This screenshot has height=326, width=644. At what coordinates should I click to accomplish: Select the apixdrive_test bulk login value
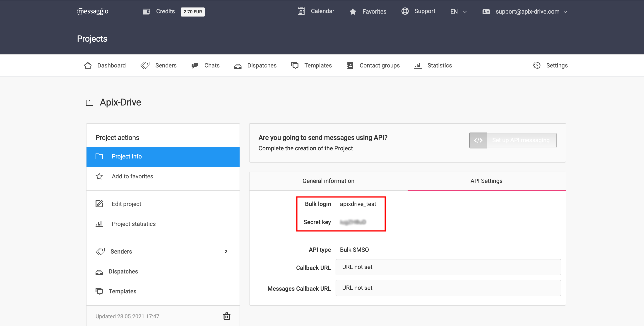[358, 204]
